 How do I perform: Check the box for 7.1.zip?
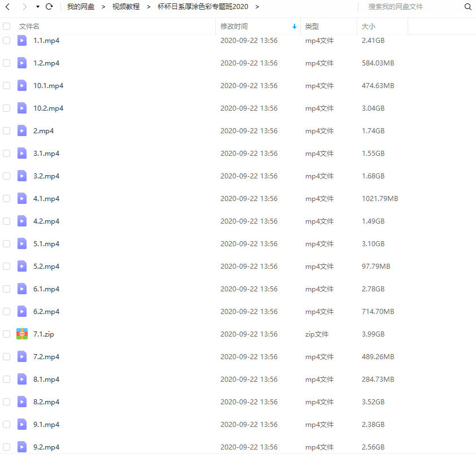point(6,334)
